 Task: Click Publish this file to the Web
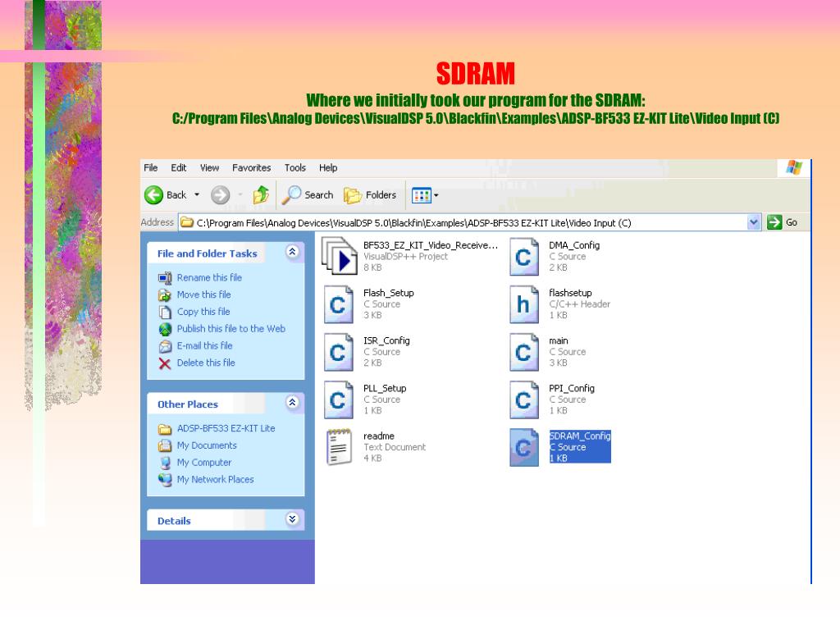(231, 329)
